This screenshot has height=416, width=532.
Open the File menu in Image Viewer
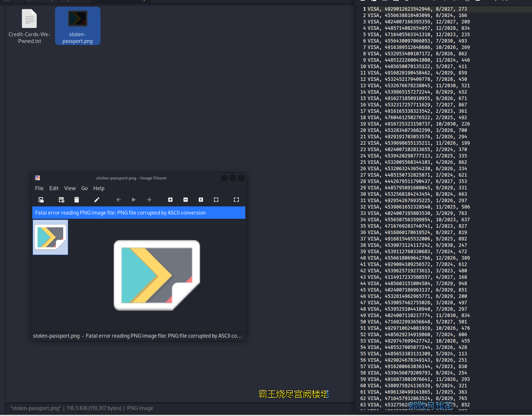39,188
